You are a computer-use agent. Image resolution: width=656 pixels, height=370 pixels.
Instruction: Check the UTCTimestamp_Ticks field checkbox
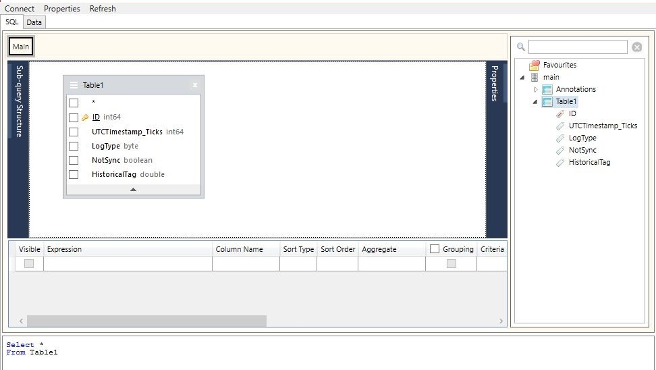tap(74, 132)
